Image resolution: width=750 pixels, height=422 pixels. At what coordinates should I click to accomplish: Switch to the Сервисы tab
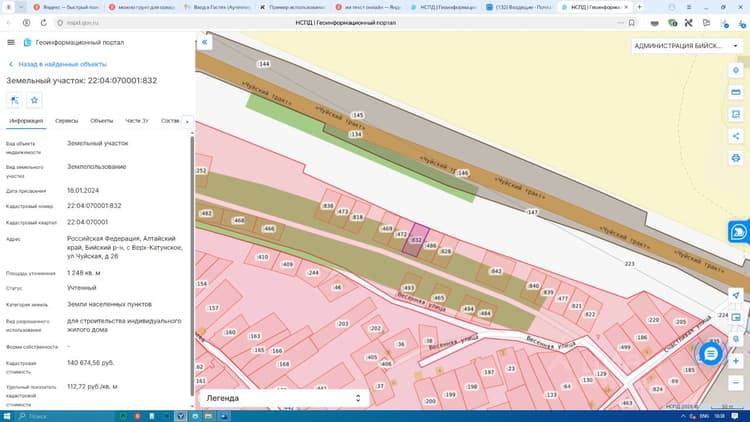click(x=66, y=121)
